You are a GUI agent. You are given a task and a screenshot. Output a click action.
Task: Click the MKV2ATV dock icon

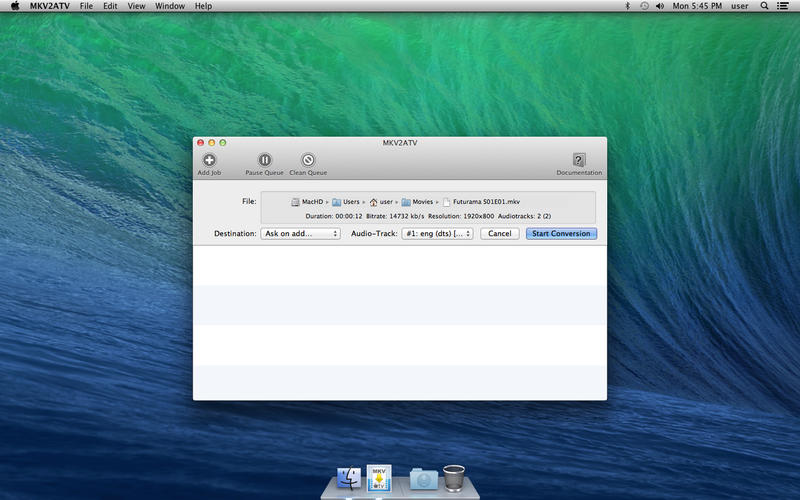378,478
